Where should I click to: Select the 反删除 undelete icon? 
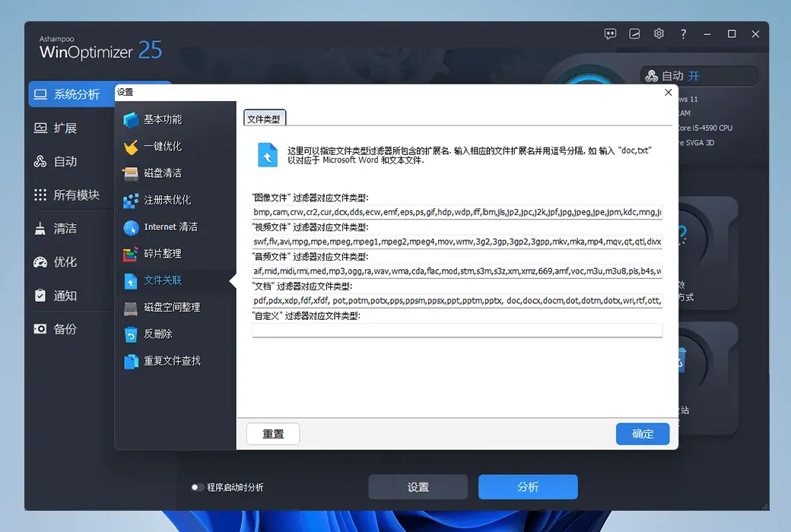131,334
